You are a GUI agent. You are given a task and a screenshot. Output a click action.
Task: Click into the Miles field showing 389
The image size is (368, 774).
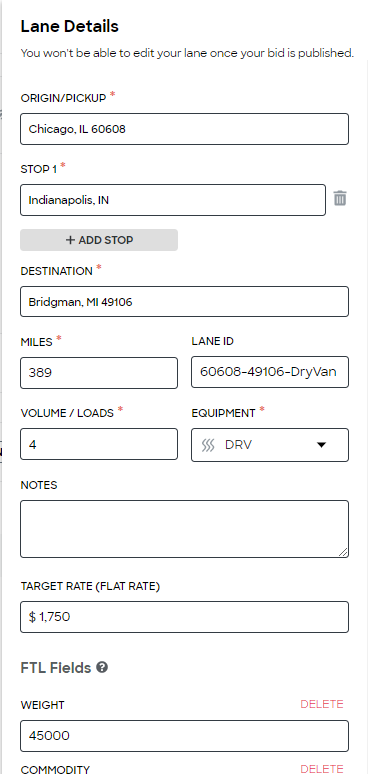click(99, 373)
